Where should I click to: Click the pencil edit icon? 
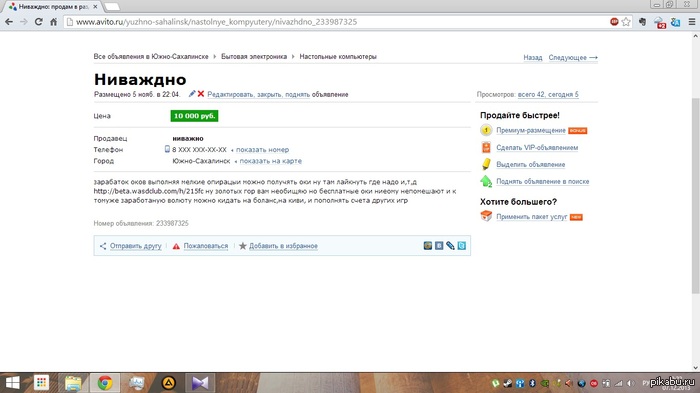[192, 94]
